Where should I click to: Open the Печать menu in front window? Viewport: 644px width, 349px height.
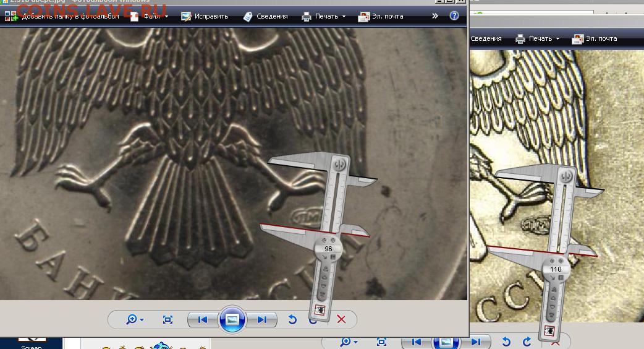(324, 17)
